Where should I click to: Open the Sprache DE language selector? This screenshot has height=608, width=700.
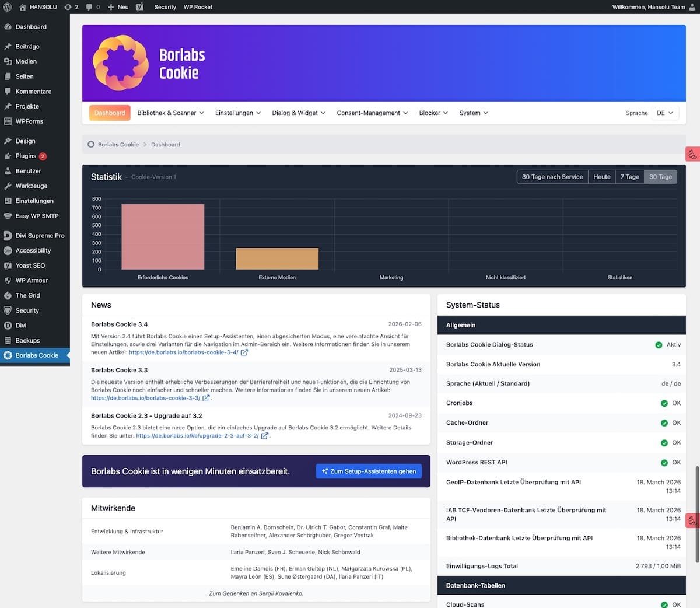pos(664,113)
